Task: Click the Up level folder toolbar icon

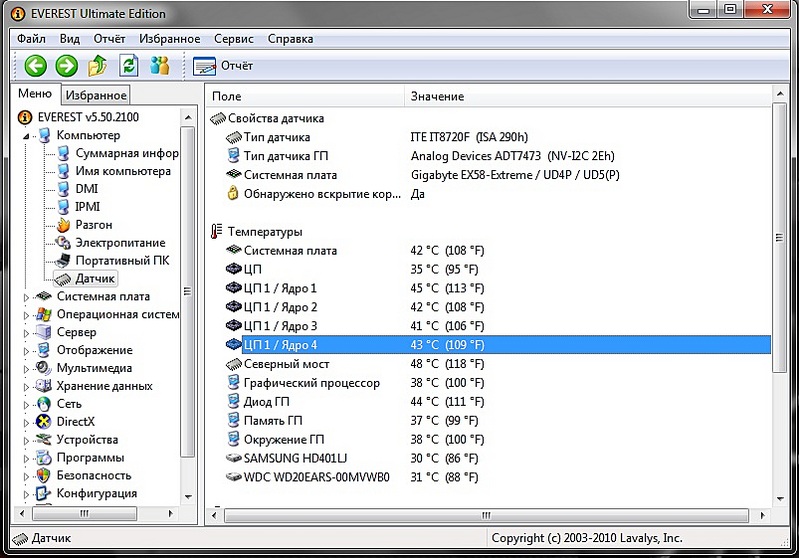Action: point(97,66)
